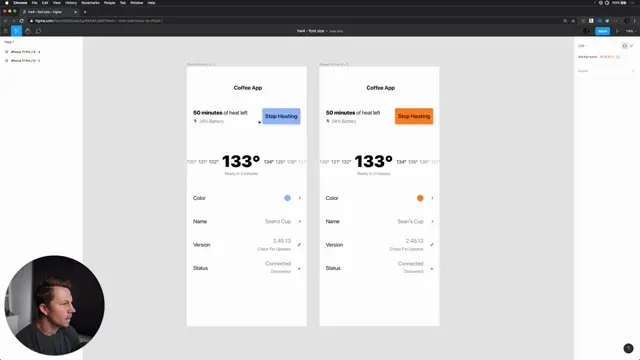The image size is (640, 360).
Task: Open the CSS format dropdown
Action: (x=582, y=46)
